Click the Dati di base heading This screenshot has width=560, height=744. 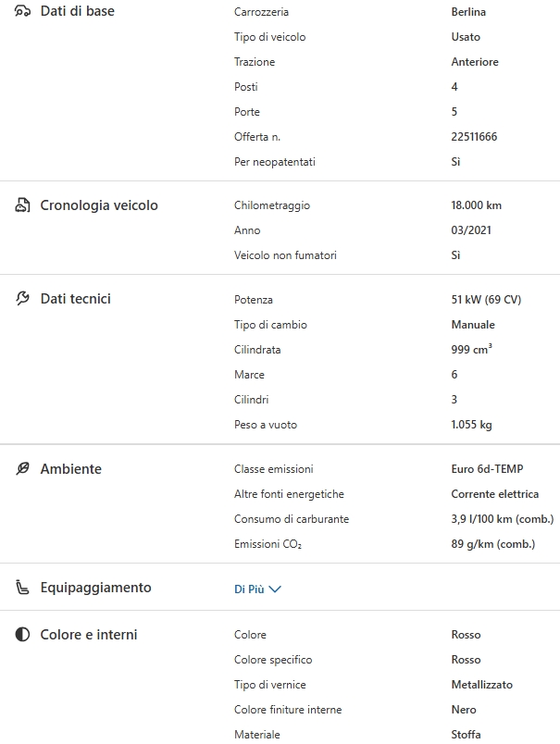(78, 11)
